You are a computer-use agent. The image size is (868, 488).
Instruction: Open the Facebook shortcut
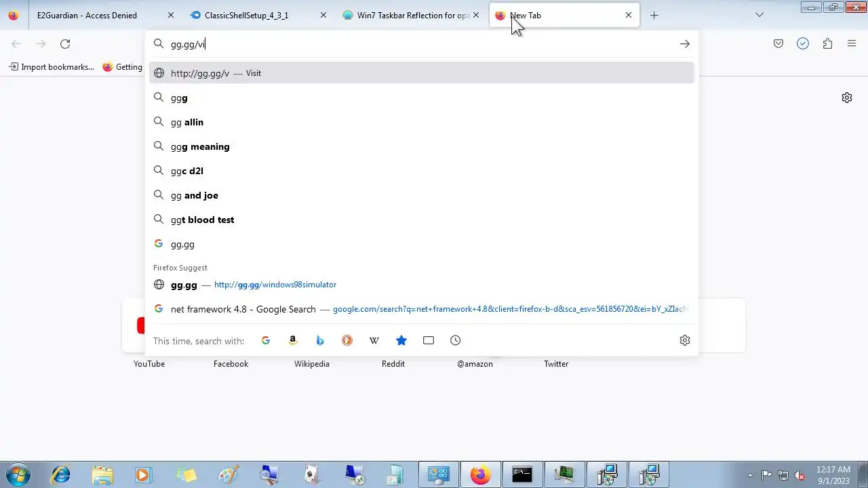click(x=231, y=364)
